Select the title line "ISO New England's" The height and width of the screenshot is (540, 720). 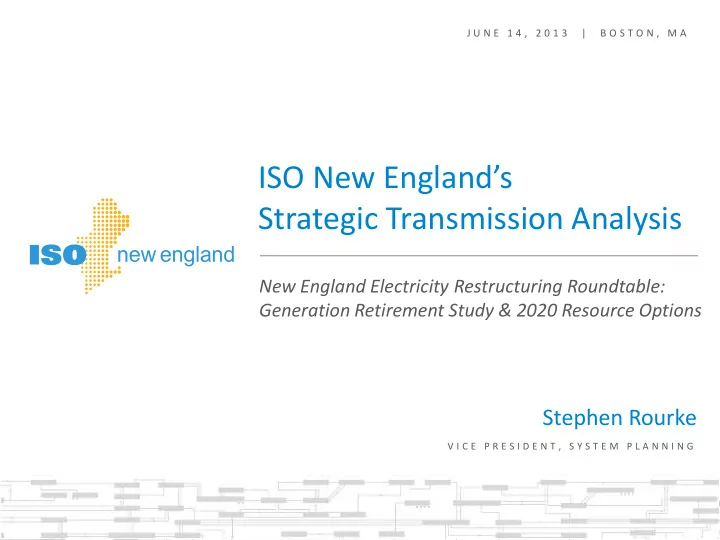[385, 178]
